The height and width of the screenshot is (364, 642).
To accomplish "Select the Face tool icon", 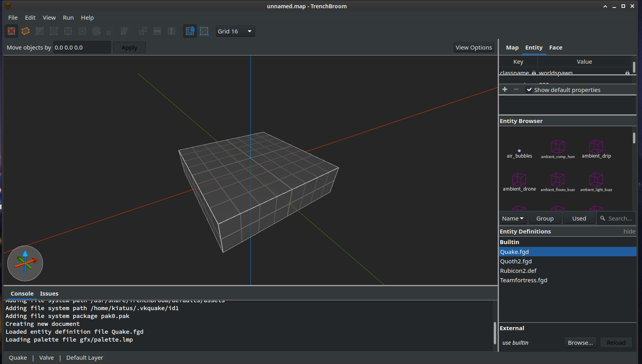I will (82, 31).
